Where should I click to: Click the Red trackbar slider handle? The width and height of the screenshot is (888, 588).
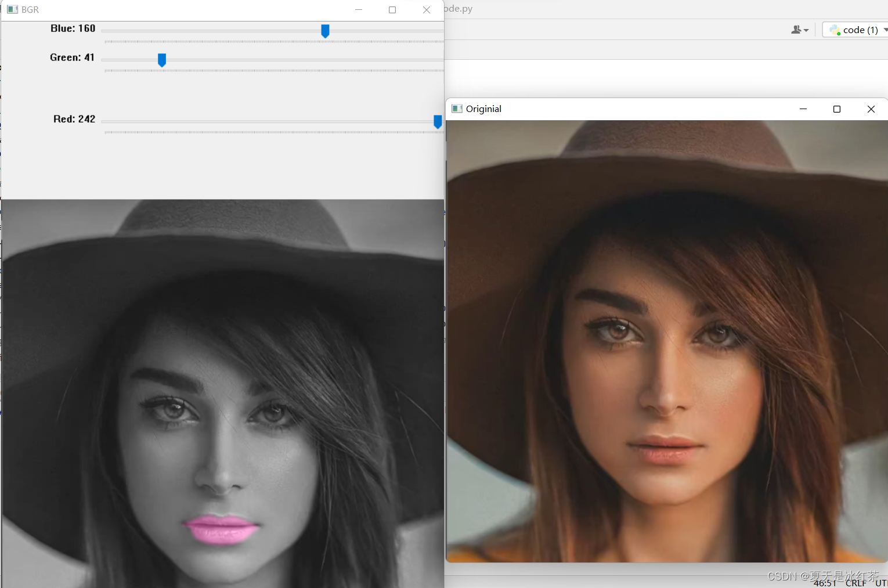tap(438, 121)
